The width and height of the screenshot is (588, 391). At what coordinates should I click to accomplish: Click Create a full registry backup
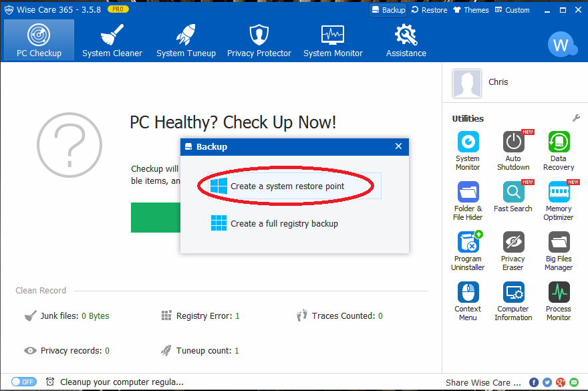coord(284,223)
